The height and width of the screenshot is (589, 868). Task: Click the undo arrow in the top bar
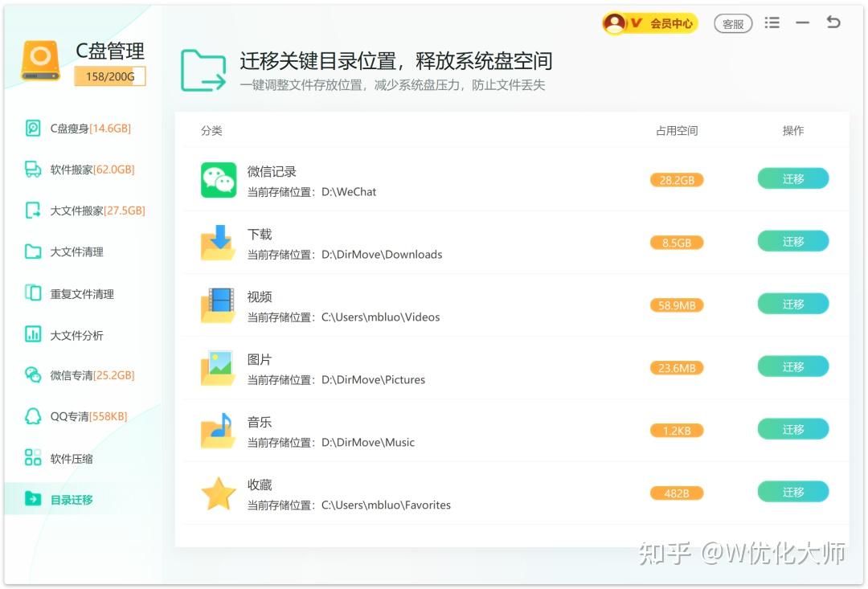click(833, 22)
